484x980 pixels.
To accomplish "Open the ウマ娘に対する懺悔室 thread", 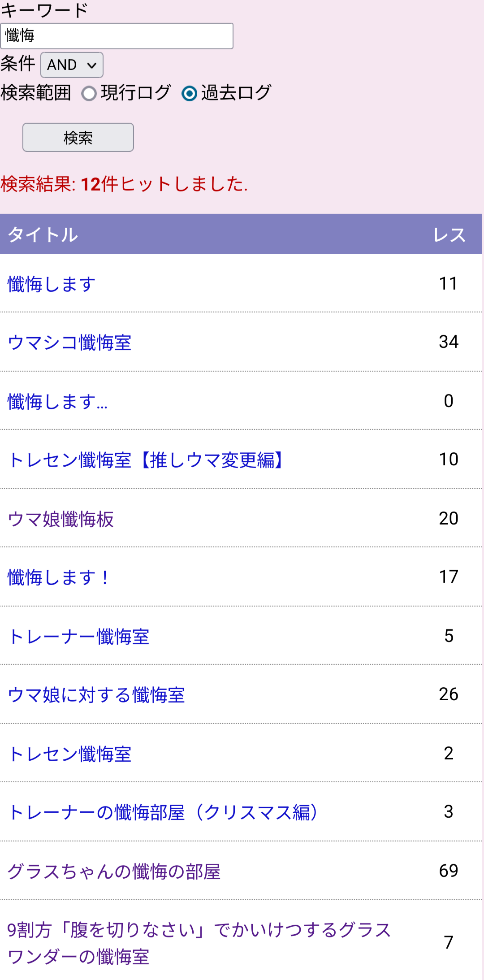I will click(96, 695).
